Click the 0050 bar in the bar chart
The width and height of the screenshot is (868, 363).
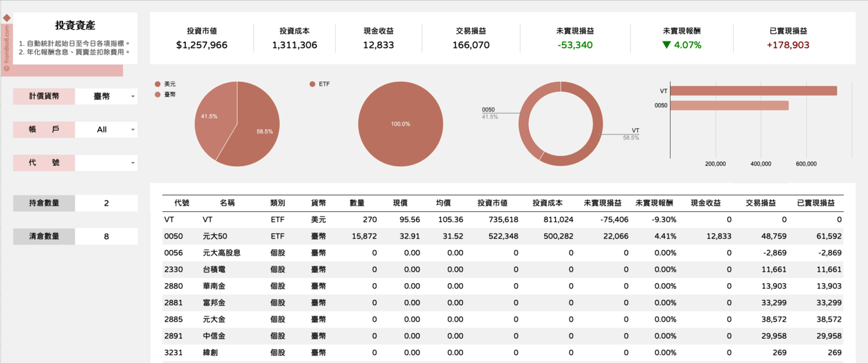pyautogui.click(x=729, y=105)
